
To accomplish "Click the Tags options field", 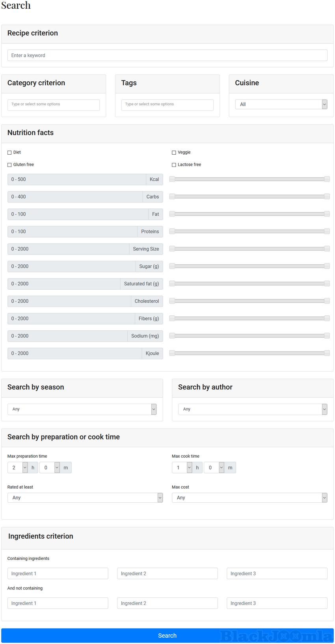I will pos(167,105).
